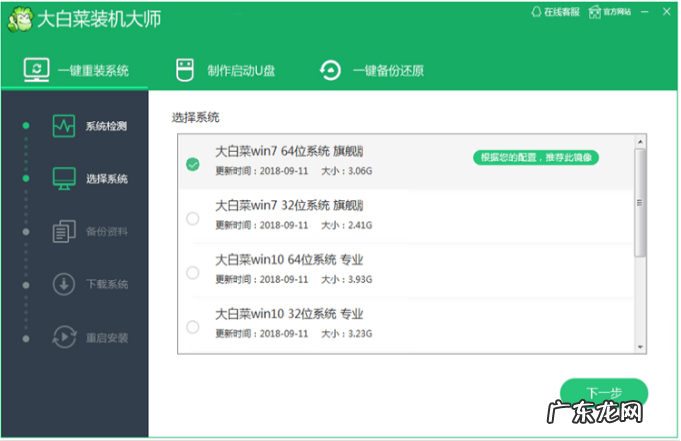Click the 选择系统 monitor icon in sidebar
This screenshot has width=681, height=441.
(x=64, y=179)
